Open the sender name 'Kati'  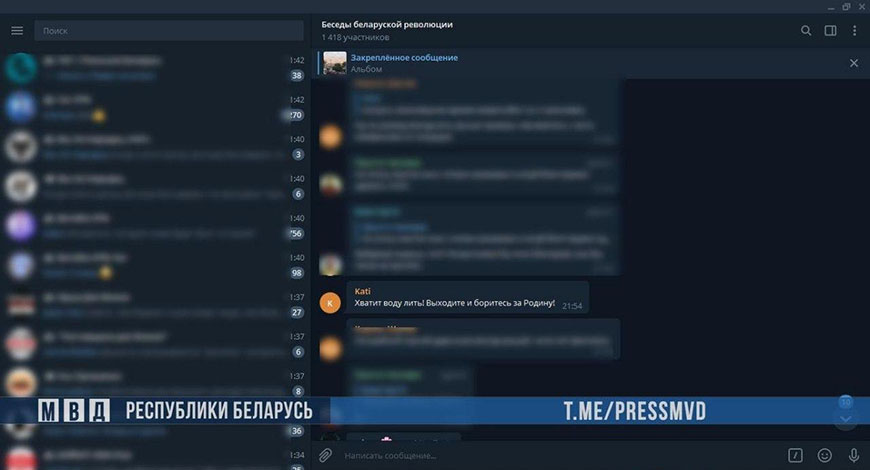pos(362,291)
